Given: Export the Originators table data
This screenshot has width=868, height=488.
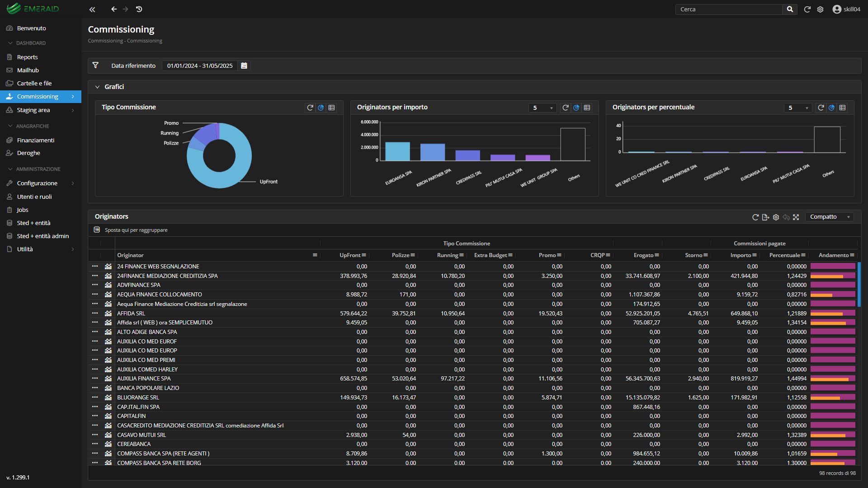Looking at the screenshot, I should point(765,217).
